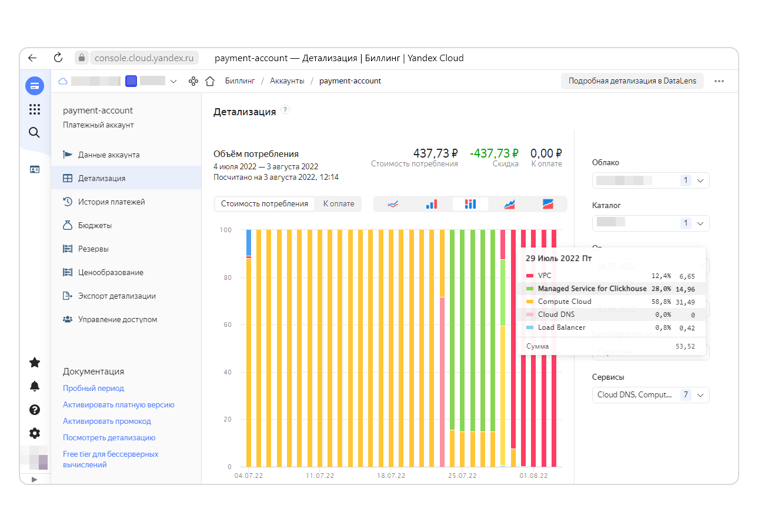The width and height of the screenshot is (758, 532).
Task: Open help with the question mark icon in the rail
Action: click(35, 410)
